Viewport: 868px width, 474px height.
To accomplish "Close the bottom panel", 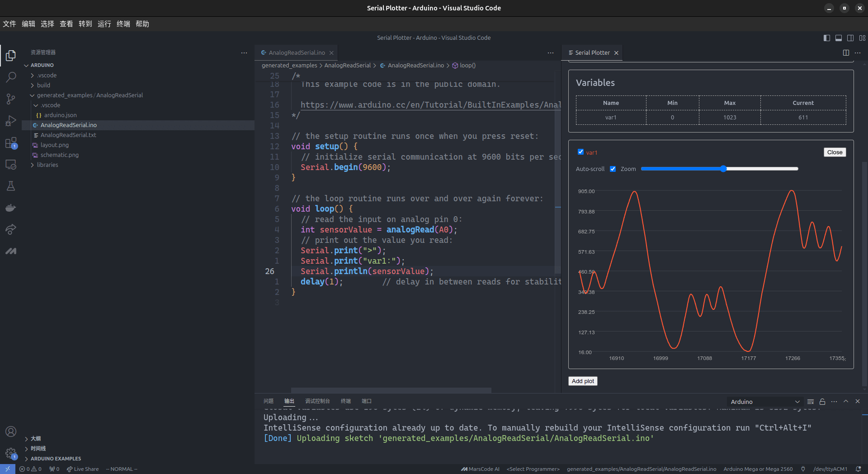I will pos(858,402).
